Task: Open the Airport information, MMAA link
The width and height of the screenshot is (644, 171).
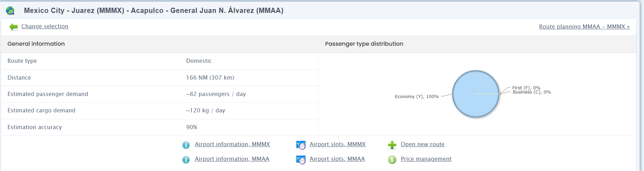Action: click(232, 159)
